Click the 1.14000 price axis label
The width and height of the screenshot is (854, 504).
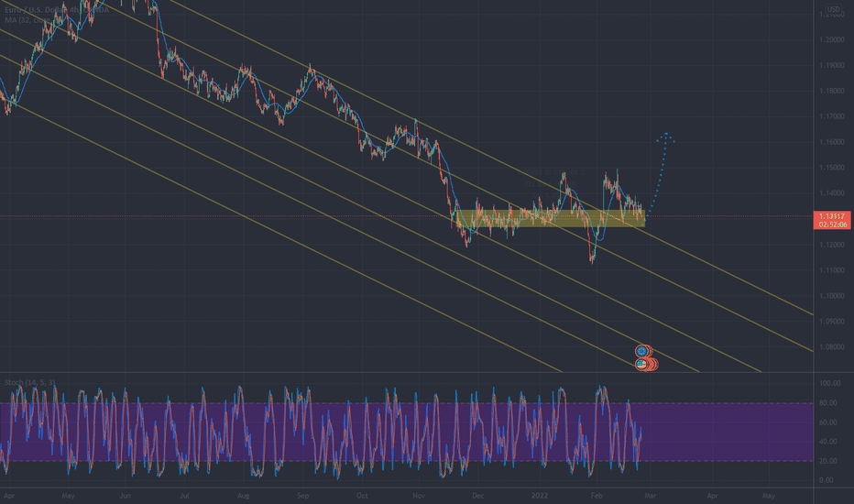832,193
